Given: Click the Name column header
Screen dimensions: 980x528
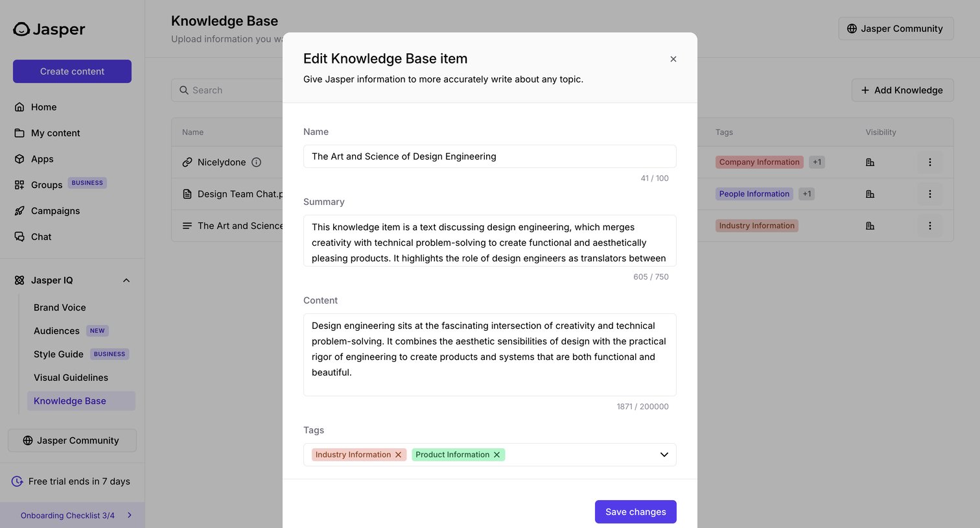Looking at the screenshot, I should pos(192,132).
